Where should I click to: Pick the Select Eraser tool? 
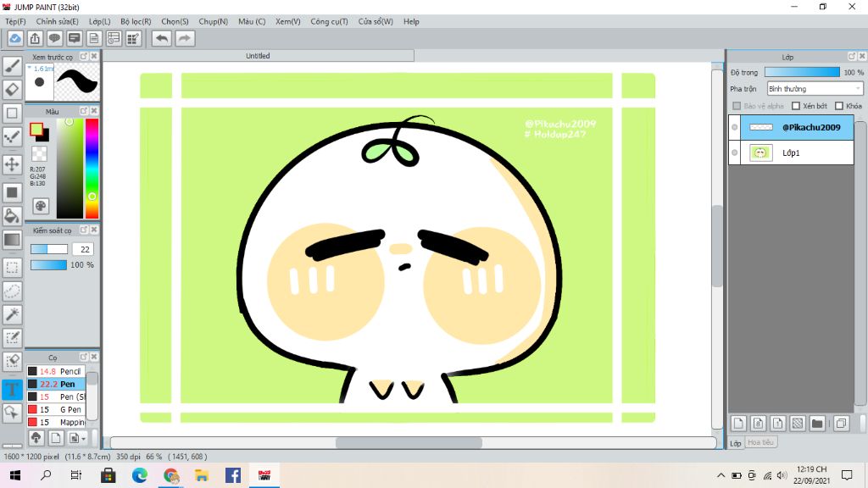(12, 361)
